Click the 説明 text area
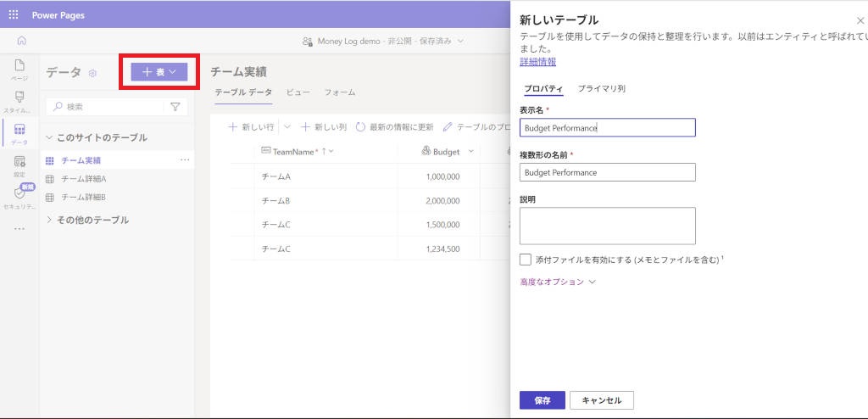 point(607,226)
